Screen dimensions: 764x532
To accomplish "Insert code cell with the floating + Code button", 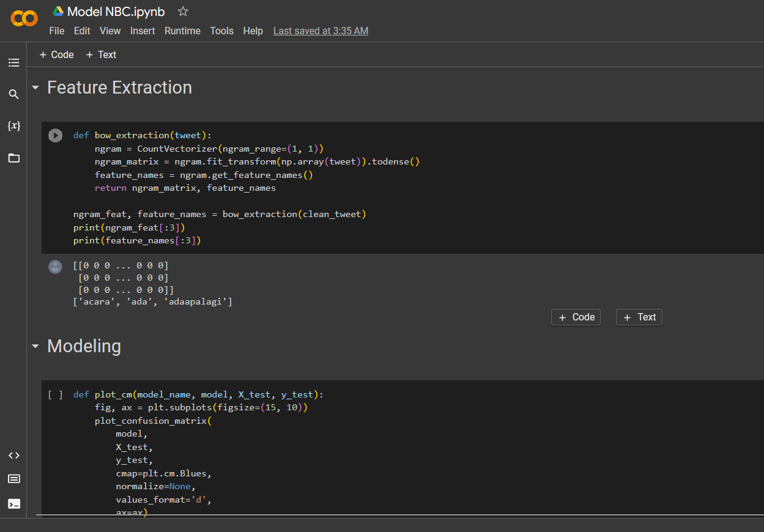I will point(576,317).
